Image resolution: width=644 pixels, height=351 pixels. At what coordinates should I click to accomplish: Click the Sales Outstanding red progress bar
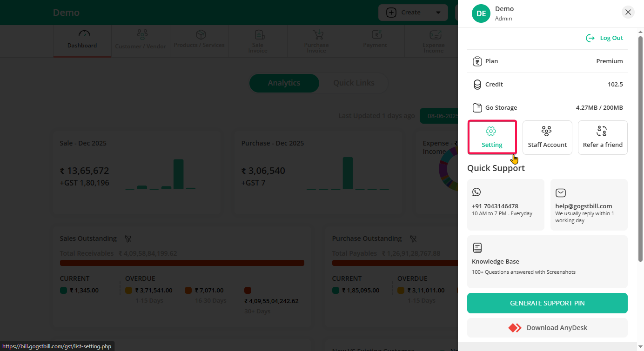click(182, 263)
